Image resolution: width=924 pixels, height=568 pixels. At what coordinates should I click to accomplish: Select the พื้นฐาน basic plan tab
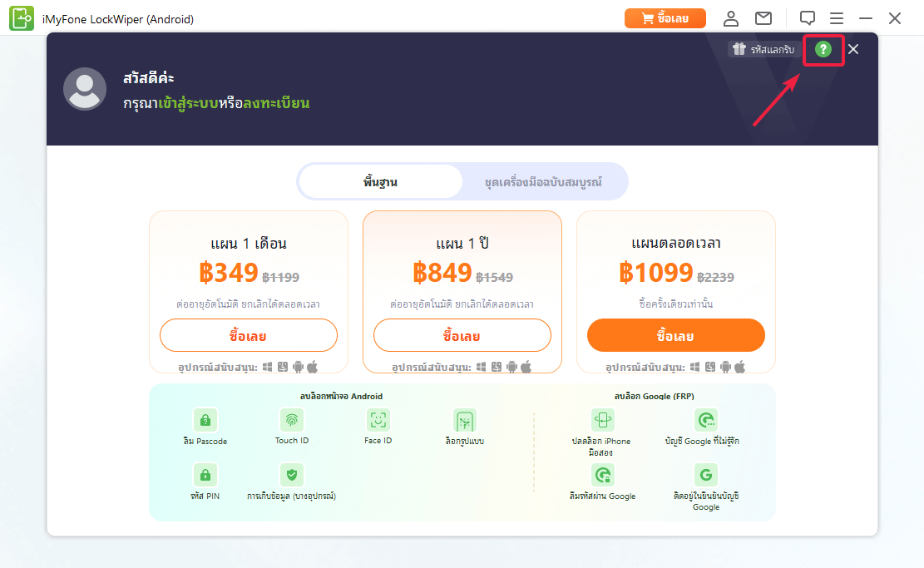(x=380, y=181)
